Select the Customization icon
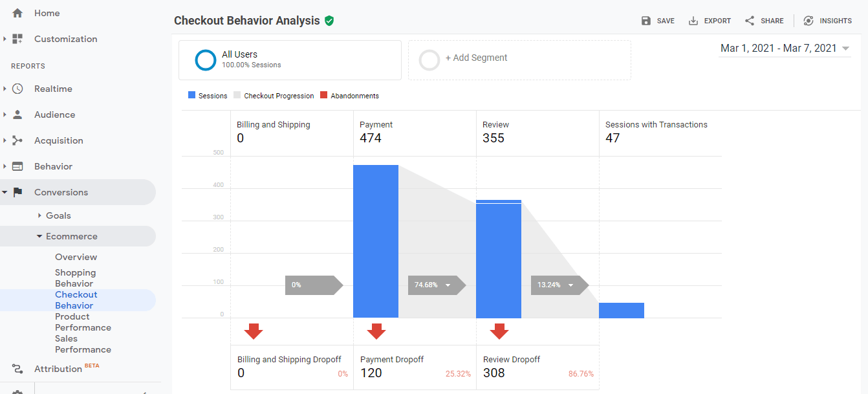Screen dimensions: 868x394 click(x=18, y=39)
